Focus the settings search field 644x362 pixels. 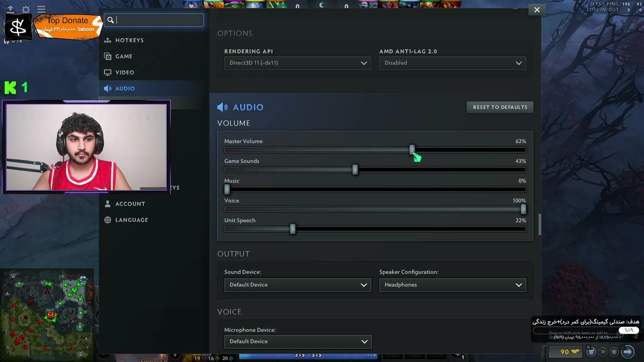(154, 20)
